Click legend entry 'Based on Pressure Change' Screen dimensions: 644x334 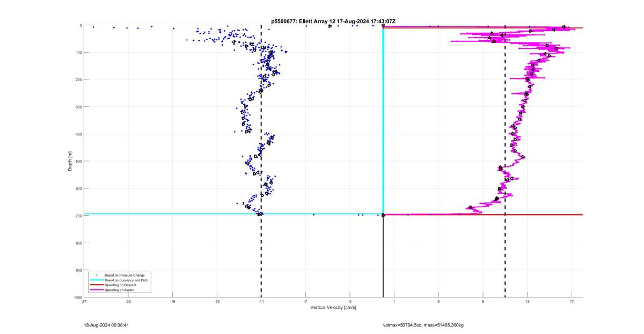tap(125, 275)
